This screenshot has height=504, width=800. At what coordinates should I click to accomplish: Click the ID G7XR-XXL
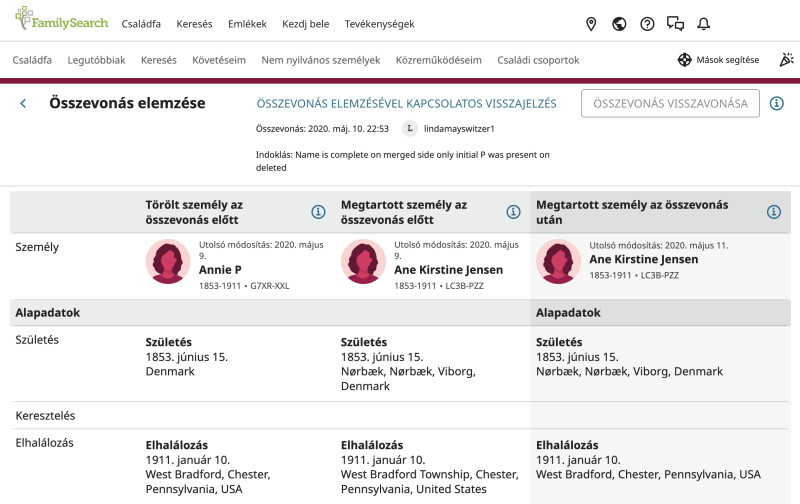(x=270, y=286)
